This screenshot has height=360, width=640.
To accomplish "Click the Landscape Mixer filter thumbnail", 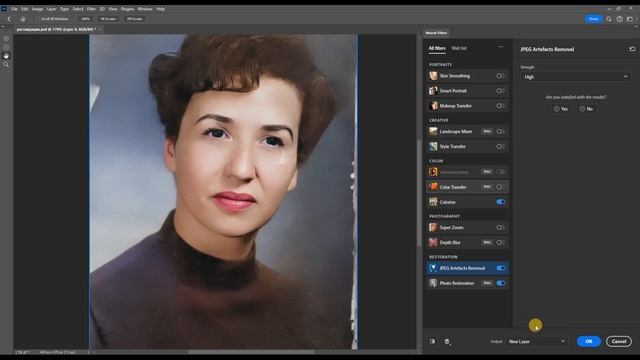I will (x=433, y=131).
